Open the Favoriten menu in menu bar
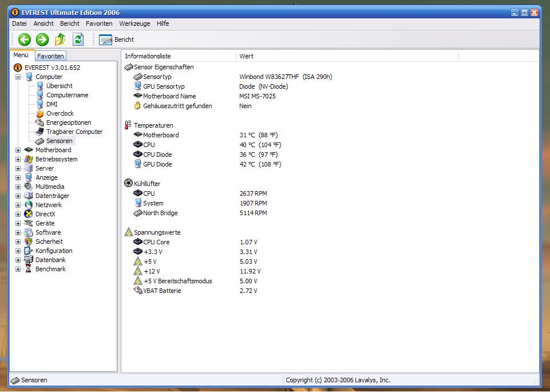 tap(99, 23)
